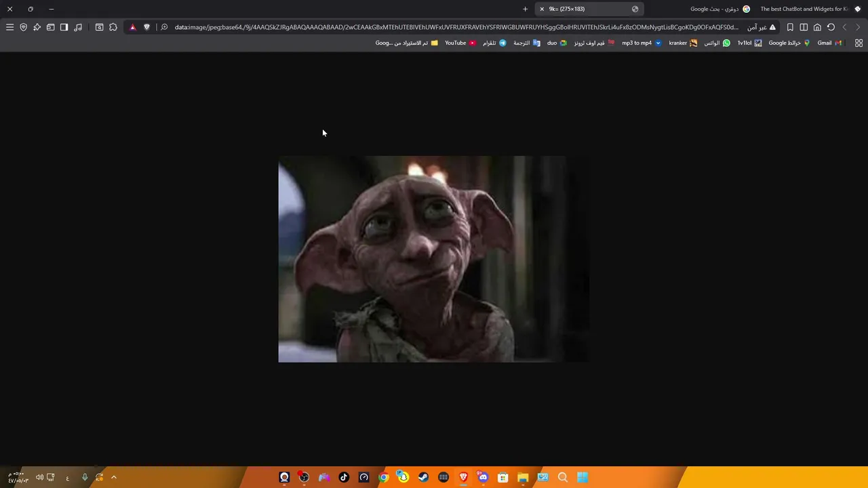Switch to the '9k= (275×183)' tab
Screen dimensions: 868x488
coord(589,9)
